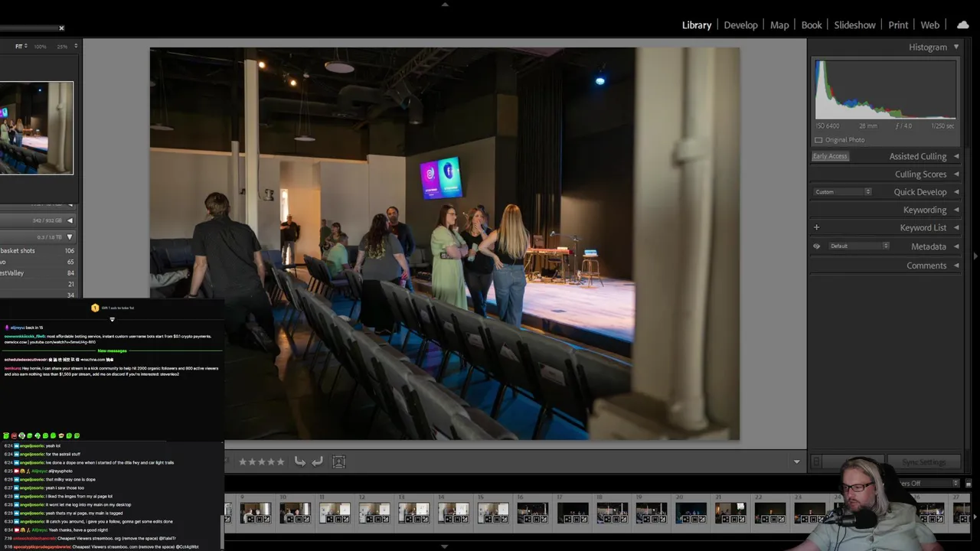Screen dimensions: 980x551
Task: Select filmstrip thumbnail number 15
Action: click(493, 513)
